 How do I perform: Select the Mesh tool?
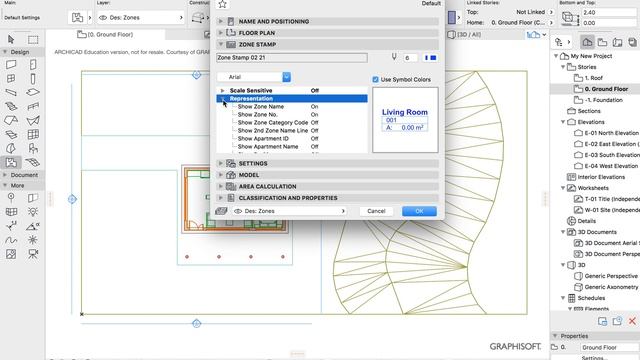tap(33, 162)
